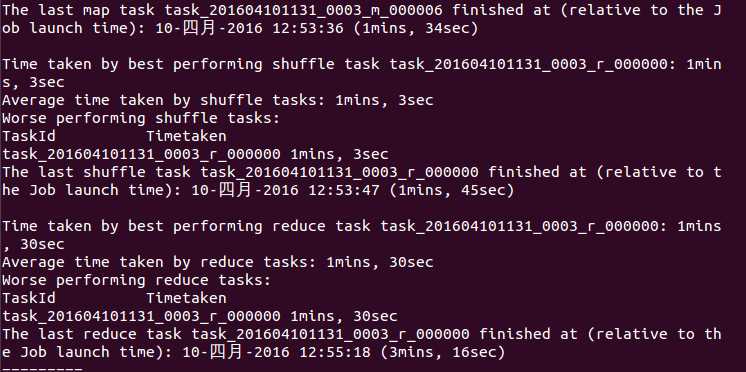Click the reduce table row showing 1mins, 30sec
The width and height of the screenshot is (746, 372).
[200, 316]
